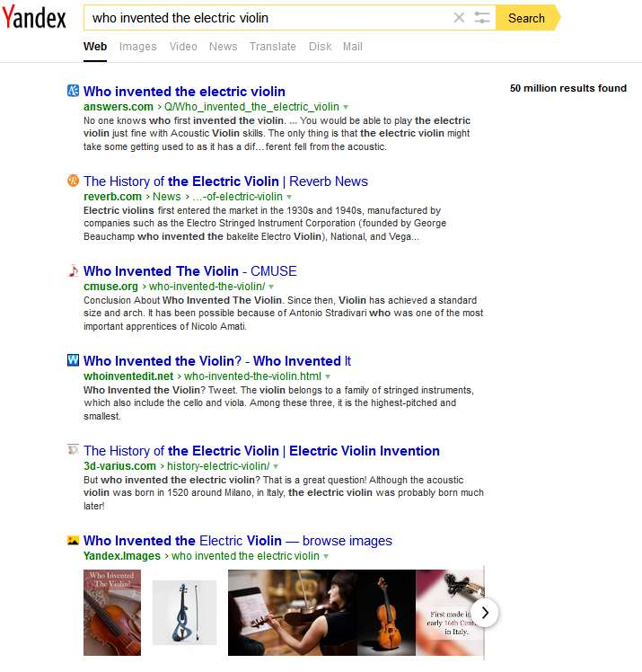The height and width of the screenshot is (672, 642).
Task: Click the Yandex Images favicon icon
Action: click(x=74, y=541)
